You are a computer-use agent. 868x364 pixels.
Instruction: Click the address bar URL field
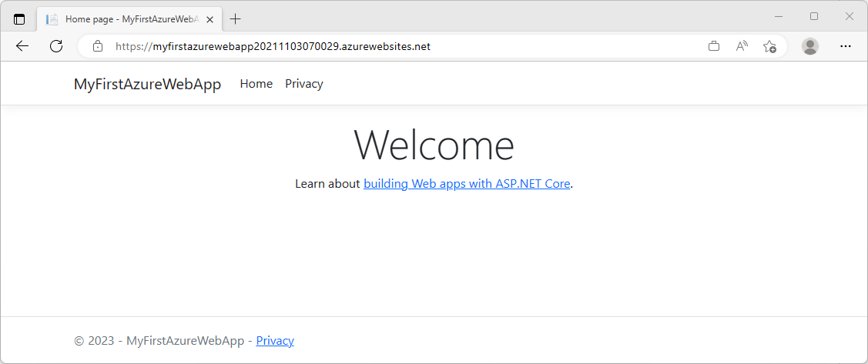[385, 46]
